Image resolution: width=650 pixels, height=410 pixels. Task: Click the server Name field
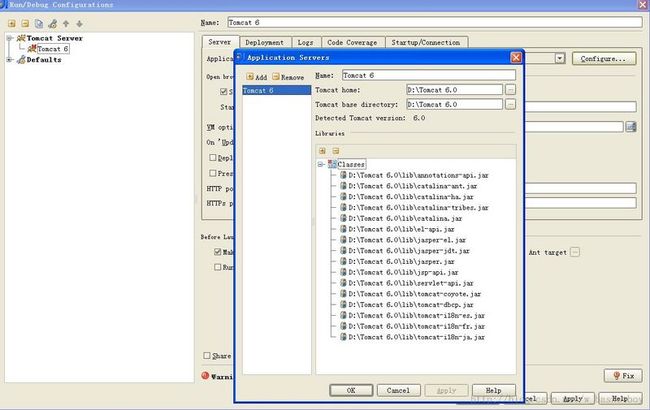tap(429, 75)
